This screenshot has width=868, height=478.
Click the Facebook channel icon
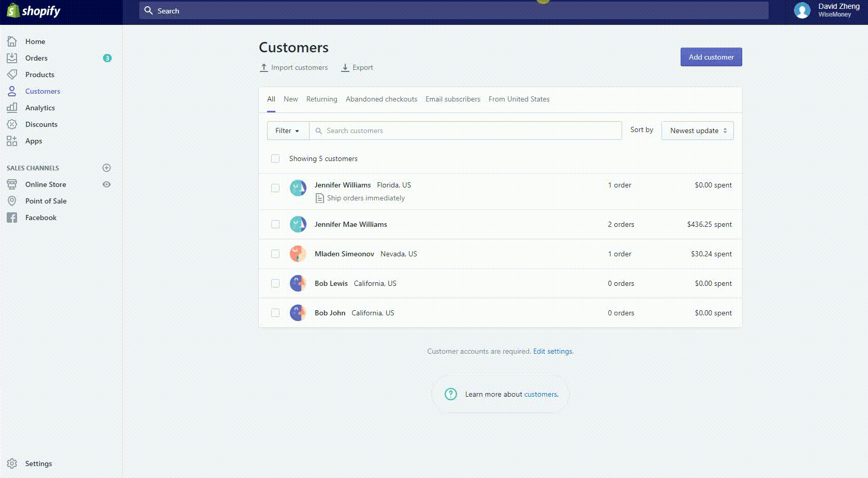12,218
